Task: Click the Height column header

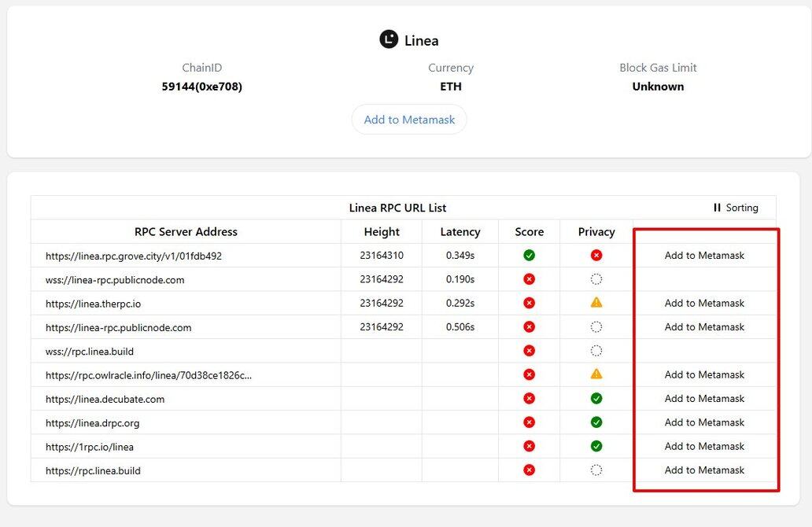Action: (382, 231)
